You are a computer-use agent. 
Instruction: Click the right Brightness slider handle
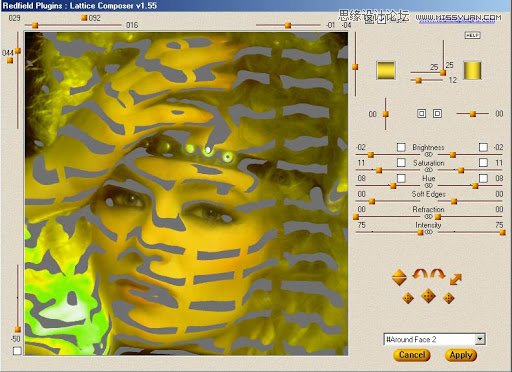(453, 155)
